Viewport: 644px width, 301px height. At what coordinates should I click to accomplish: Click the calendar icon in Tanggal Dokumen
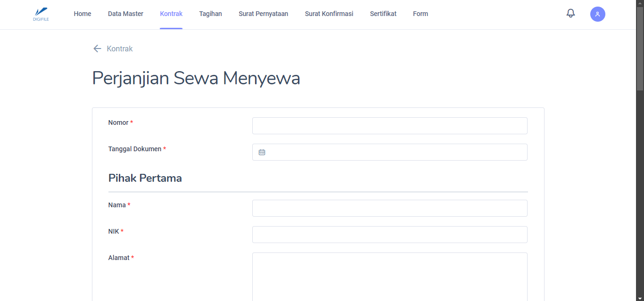(x=262, y=152)
